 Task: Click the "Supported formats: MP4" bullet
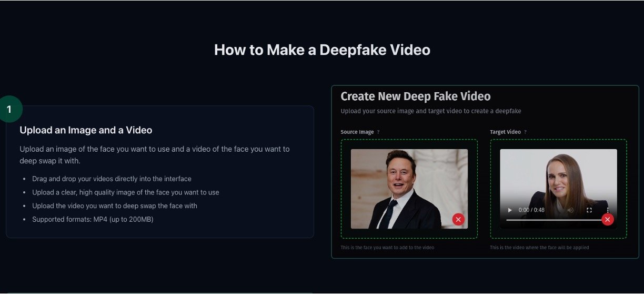pyautogui.click(x=93, y=219)
